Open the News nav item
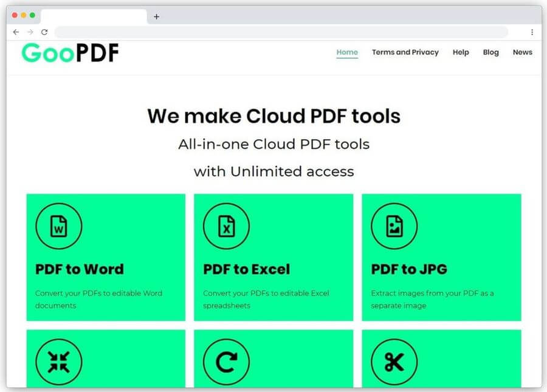547x392 pixels. pyautogui.click(x=523, y=52)
